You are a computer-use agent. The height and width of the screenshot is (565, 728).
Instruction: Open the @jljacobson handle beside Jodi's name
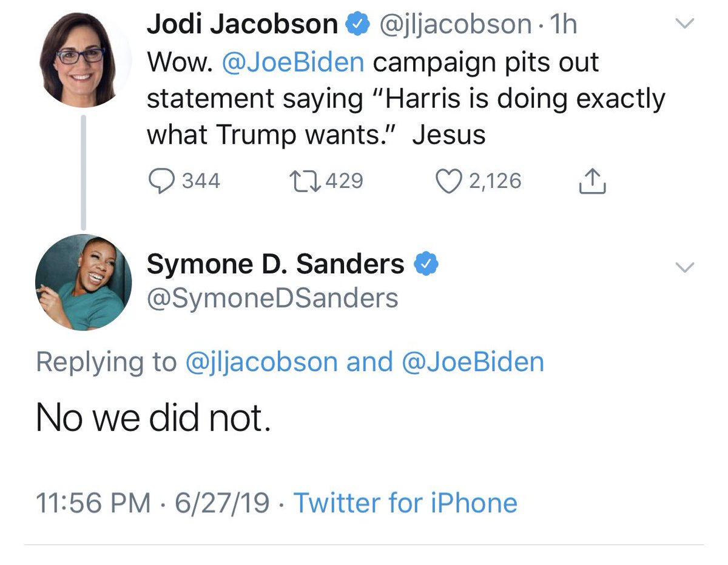456,24
